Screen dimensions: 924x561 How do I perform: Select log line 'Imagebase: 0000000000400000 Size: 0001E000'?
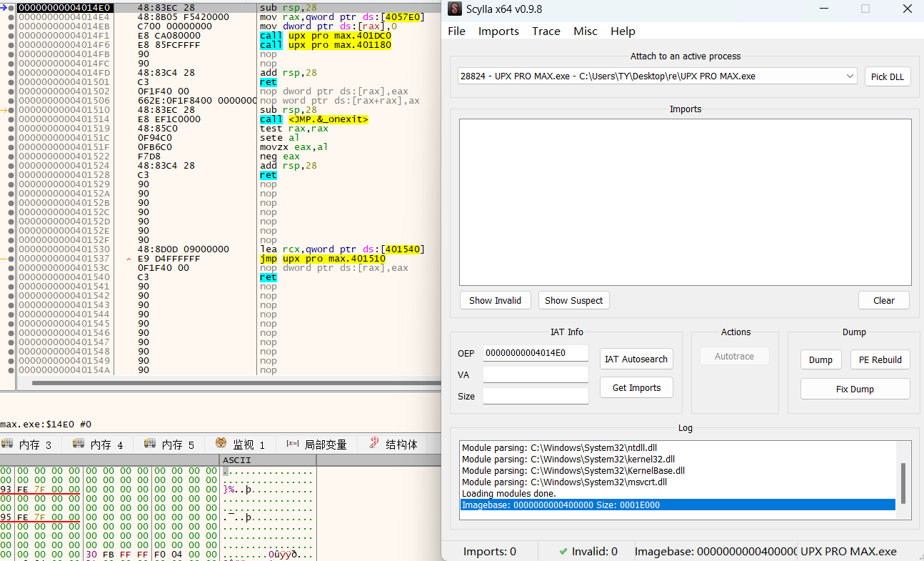pos(678,505)
